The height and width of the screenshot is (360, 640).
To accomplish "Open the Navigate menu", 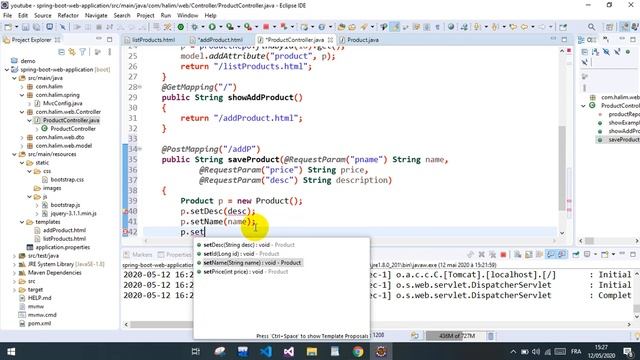I will click(x=96, y=16).
